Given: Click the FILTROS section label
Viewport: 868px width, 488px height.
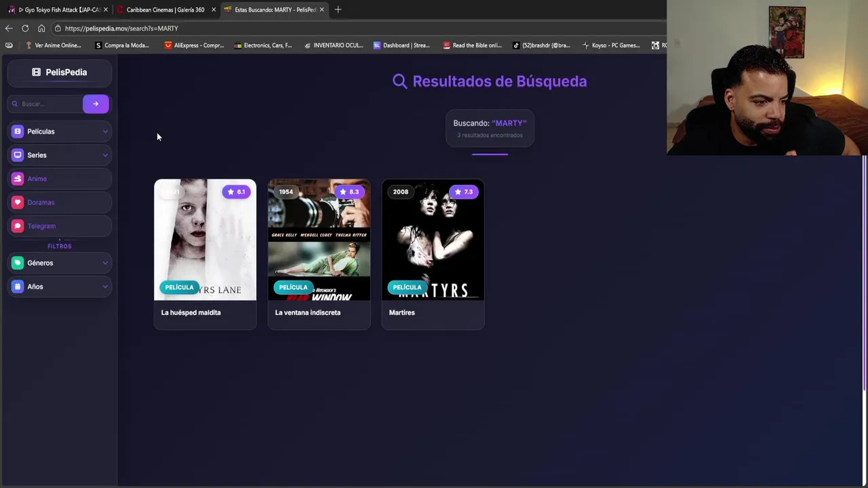Looking at the screenshot, I should click(60, 246).
